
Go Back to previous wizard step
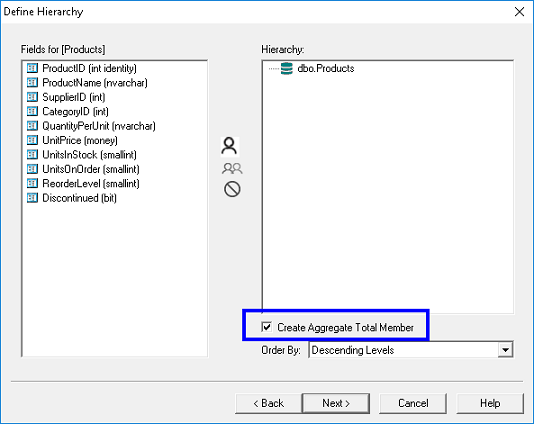tap(268, 403)
